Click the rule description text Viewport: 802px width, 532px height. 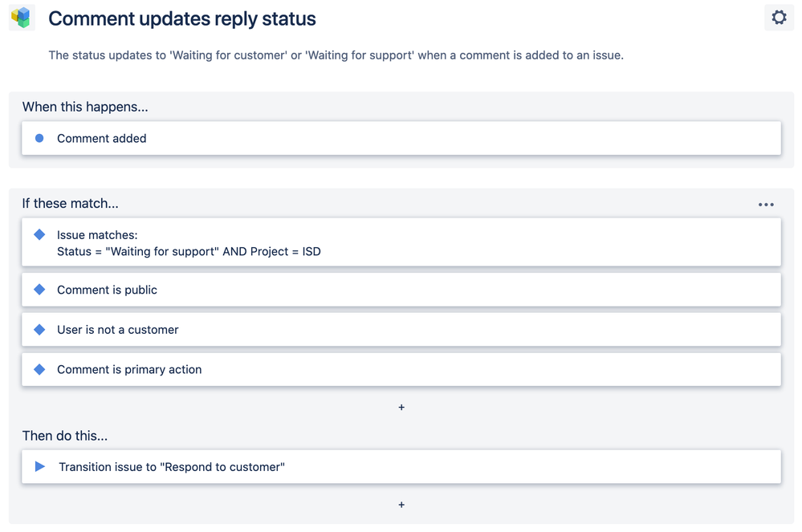(x=336, y=55)
